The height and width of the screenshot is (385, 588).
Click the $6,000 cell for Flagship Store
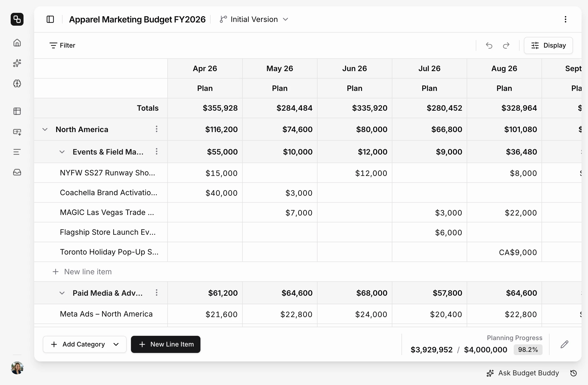coord(430,232)
